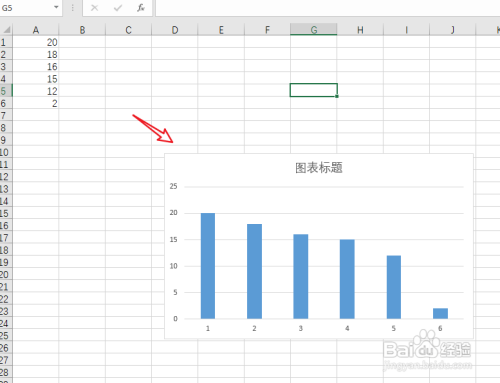The width and height of the screenshot is (500, 383).
Task: Select the chart bar for category 2
Action: click(254, 271)
